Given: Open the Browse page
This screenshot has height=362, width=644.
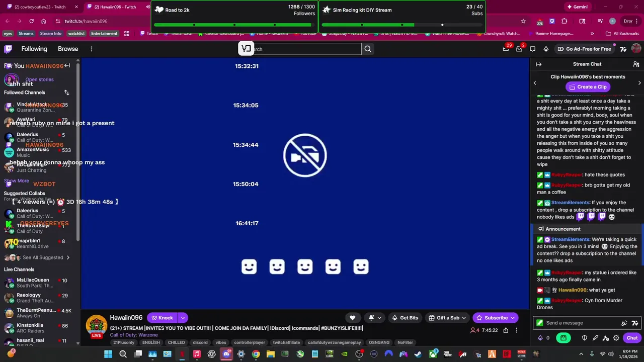Looking at the screenshot, I should pos(68,49).
